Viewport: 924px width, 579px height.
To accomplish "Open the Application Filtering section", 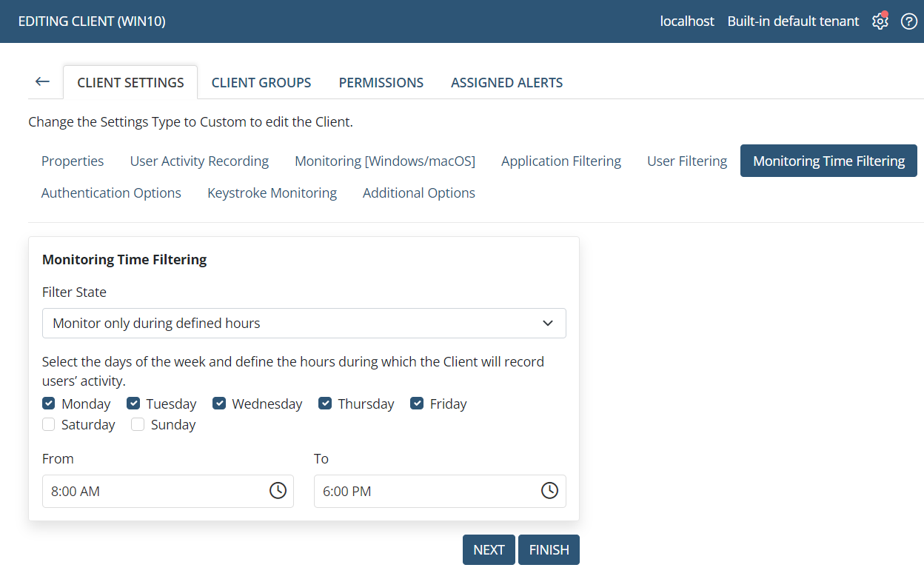I will pyautogui.click(x=560, y=161).
